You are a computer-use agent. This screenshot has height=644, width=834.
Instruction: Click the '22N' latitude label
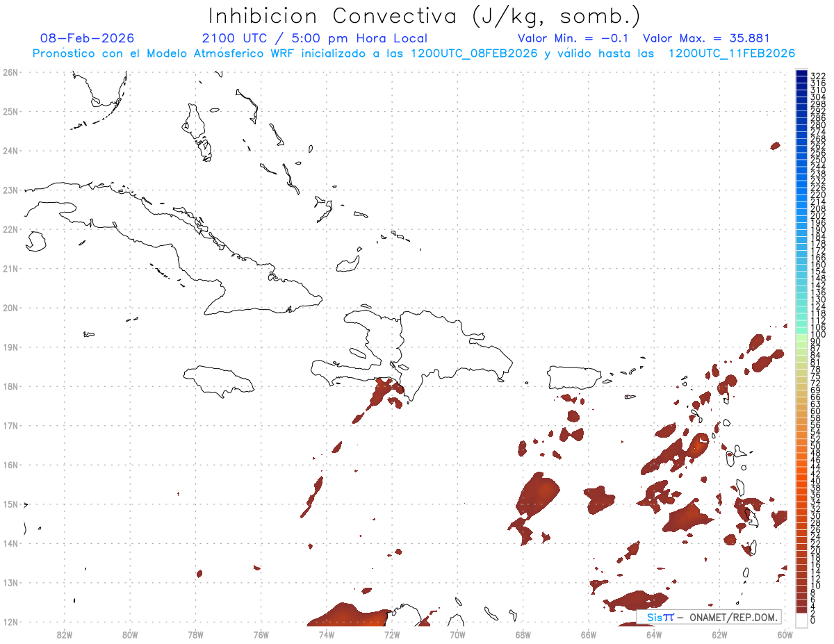click(x=10, y=229)
